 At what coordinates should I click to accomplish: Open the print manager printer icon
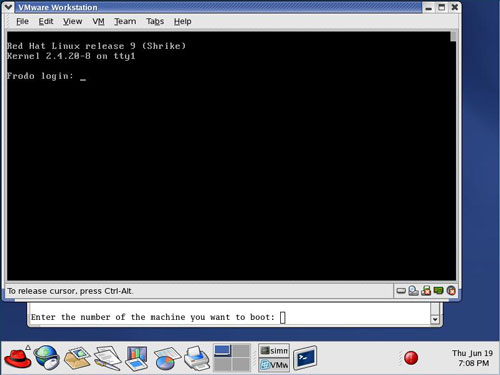[197, 358]
